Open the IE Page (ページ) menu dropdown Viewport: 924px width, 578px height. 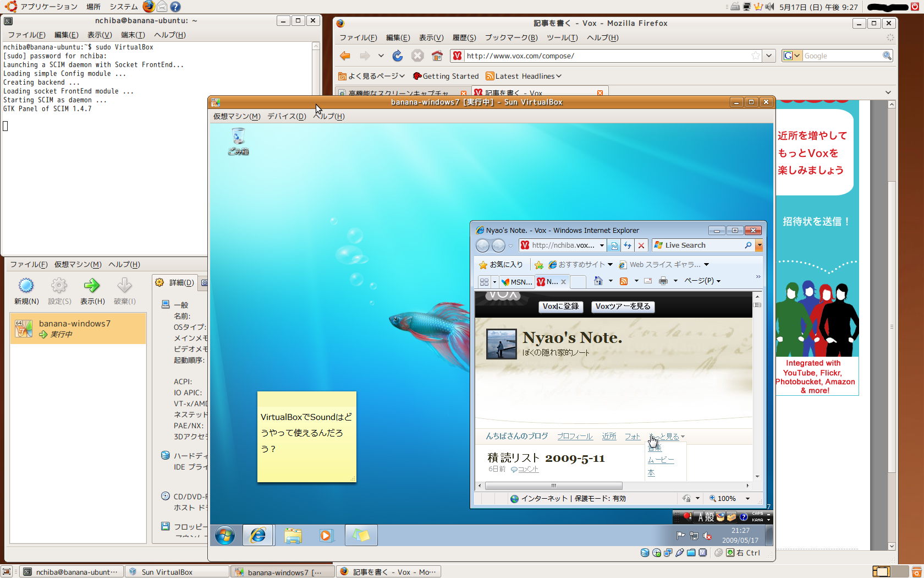point(702,281)
